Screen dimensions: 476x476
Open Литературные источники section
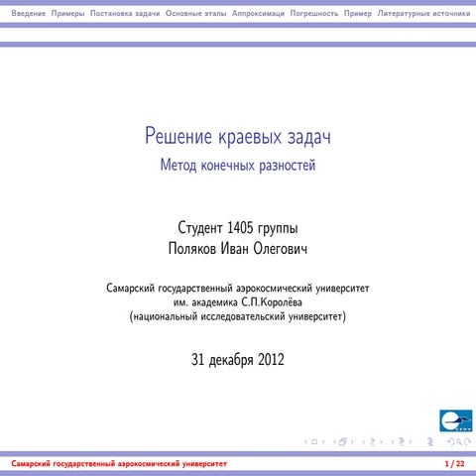pos(423,14)
